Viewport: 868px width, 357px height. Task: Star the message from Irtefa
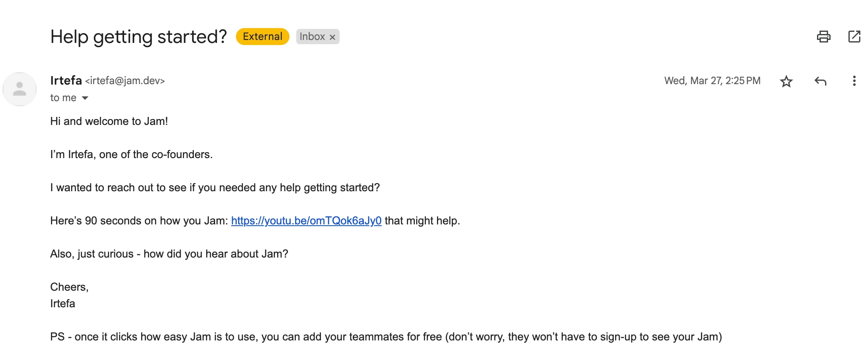(786, 81)
